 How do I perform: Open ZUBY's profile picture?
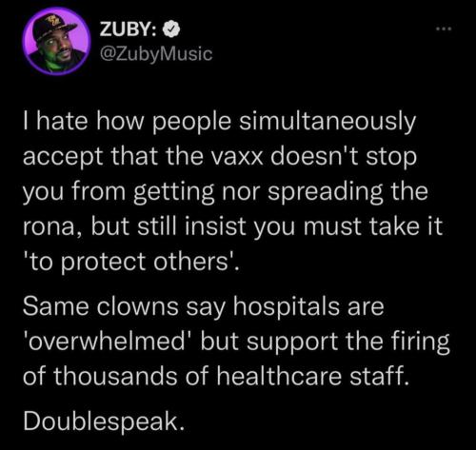(57, 41)
